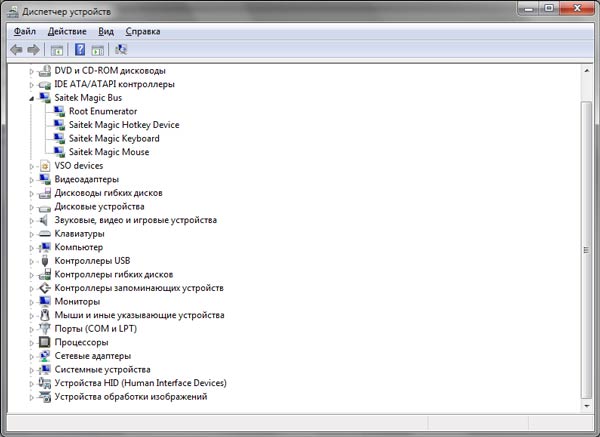The image size is (600, 437).
Task: Open the Файл menu
Action: click(25, 31)
